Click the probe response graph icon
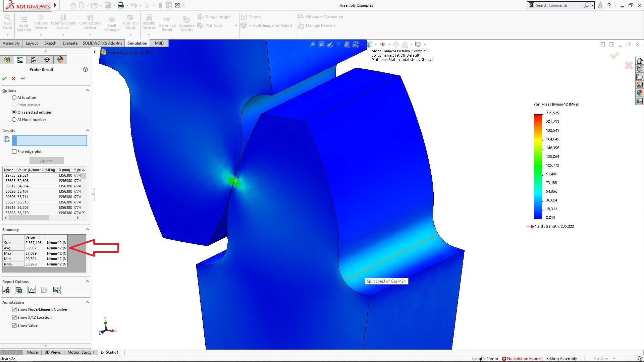 pos(44,290)
